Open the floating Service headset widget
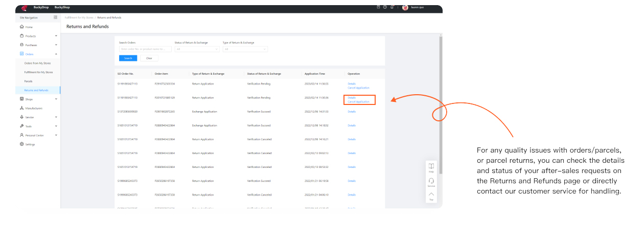Image resolution: width=644 pixels, height=234 pixels. [431, 181]
